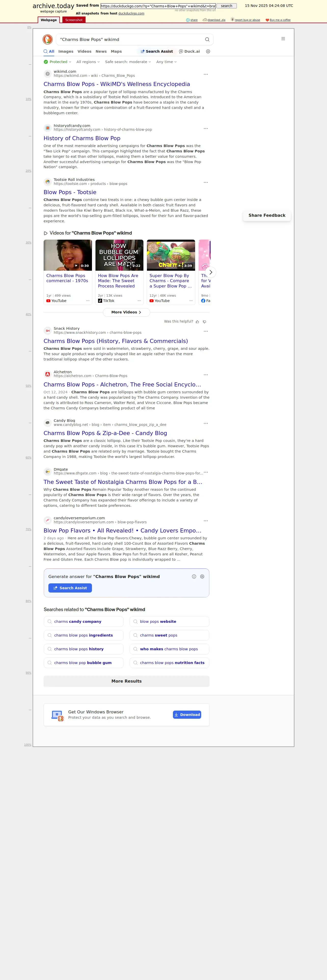Open the hamburger menu icon
The image size is (327, 980).
pos(283,39)
